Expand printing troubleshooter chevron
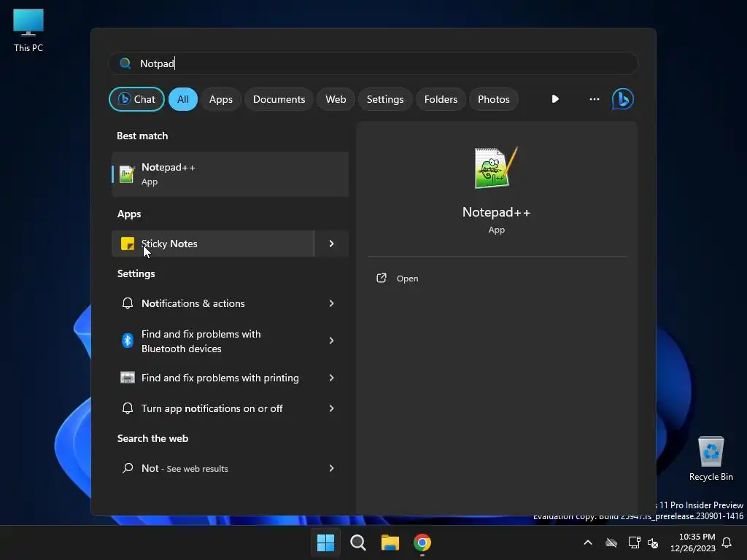 332,378
